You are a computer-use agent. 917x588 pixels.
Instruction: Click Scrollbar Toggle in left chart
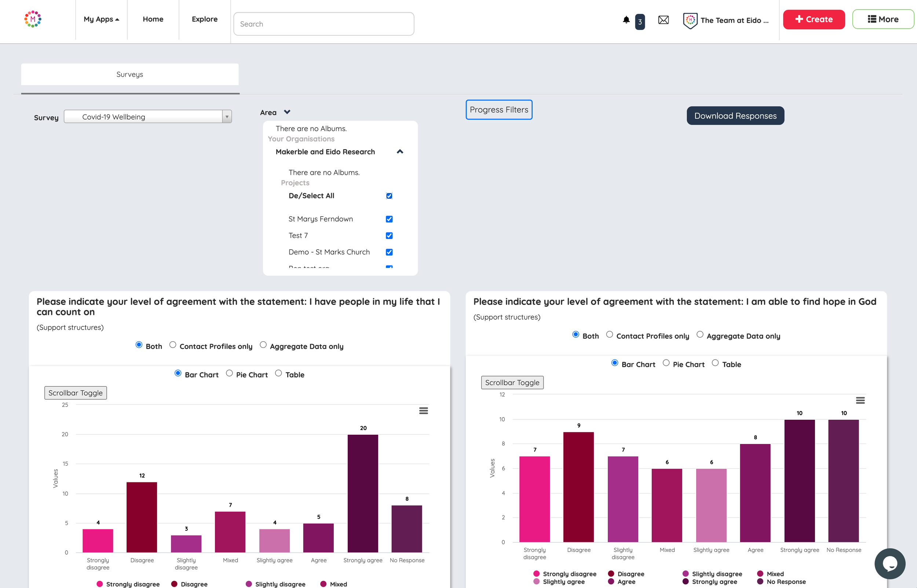[x=75, y=393]
